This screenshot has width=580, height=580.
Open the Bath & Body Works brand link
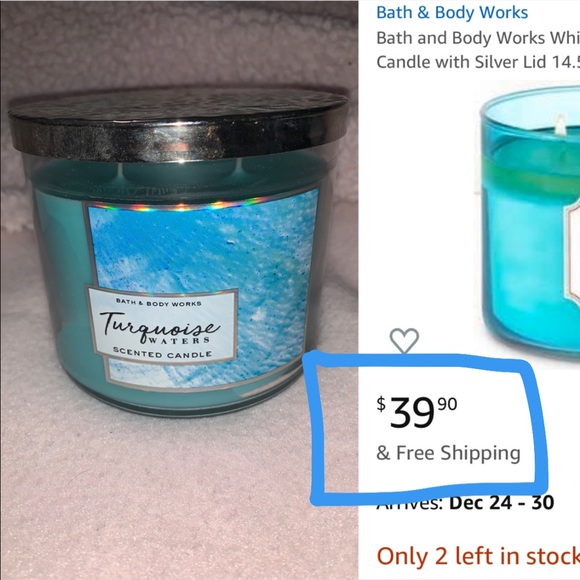452,13
